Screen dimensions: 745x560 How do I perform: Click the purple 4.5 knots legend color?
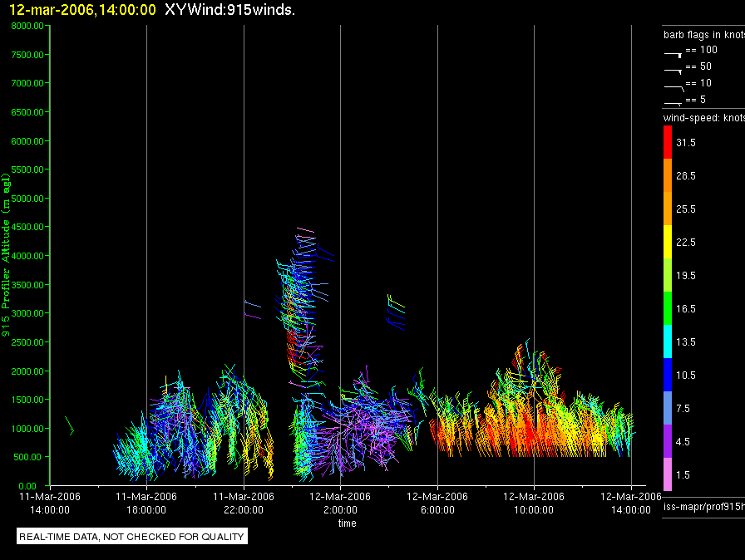(x=668, y=441)
